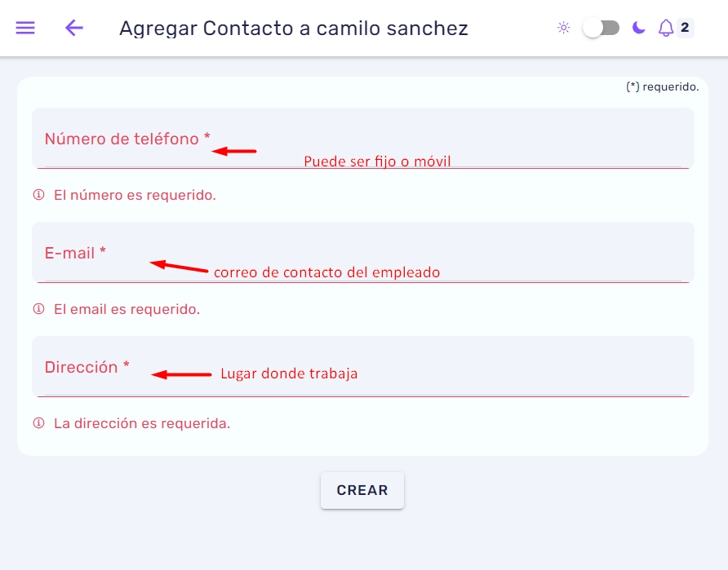Go back using the left arrow
This screenshot has height=570, width=728.
coord(73,28)
